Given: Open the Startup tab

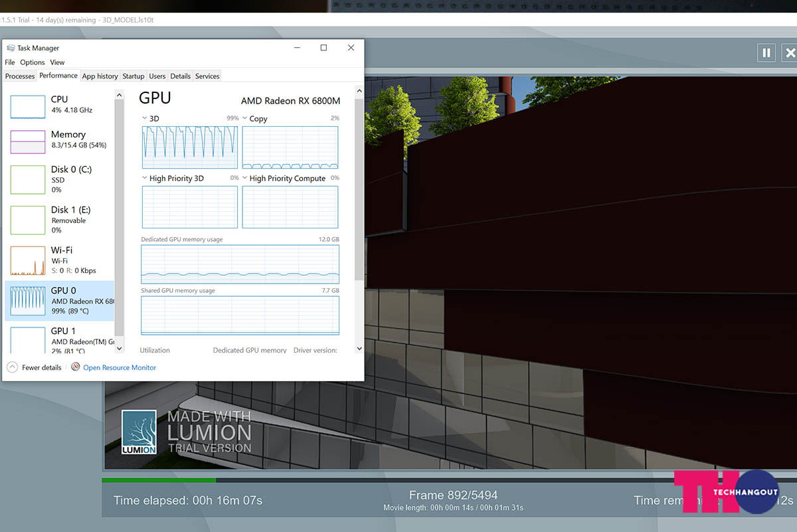Looking at the screenshot, I should click(x=133, y=76).
